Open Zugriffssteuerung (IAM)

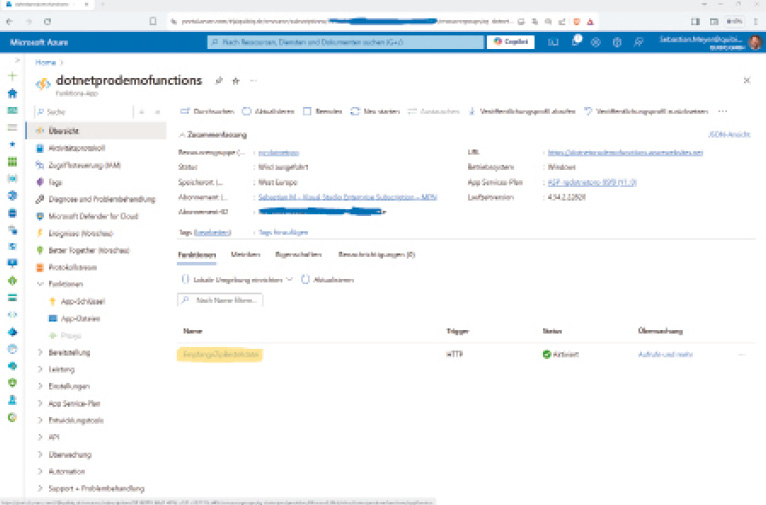pyautogui.click(x=85, y=165)
